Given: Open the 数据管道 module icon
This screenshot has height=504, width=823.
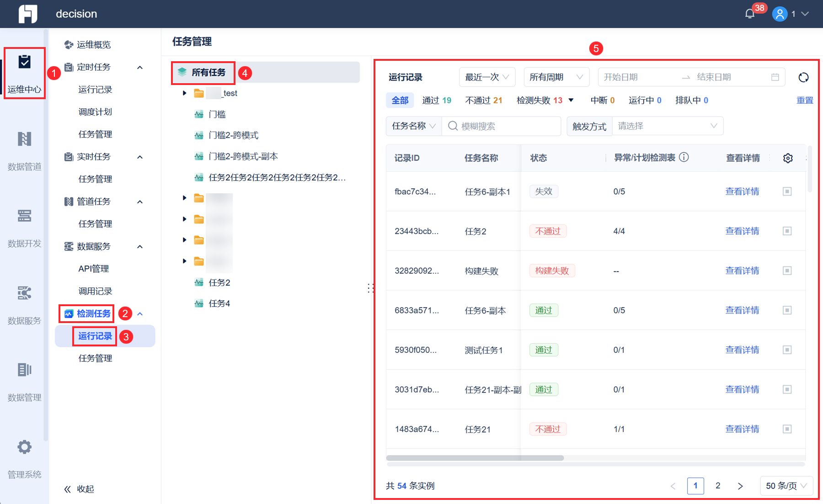Looking at the screenshot, I should pyautogui.click(x=25, y=139).
